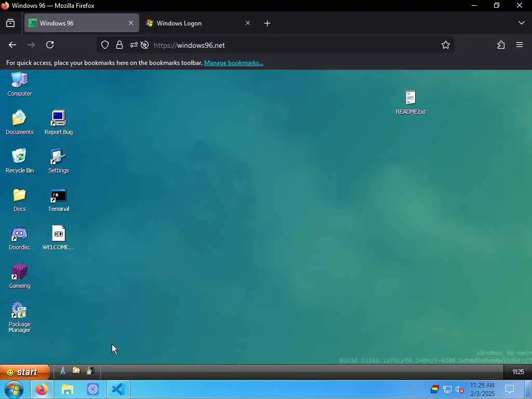Open the Firefox View button

[10, 23]
